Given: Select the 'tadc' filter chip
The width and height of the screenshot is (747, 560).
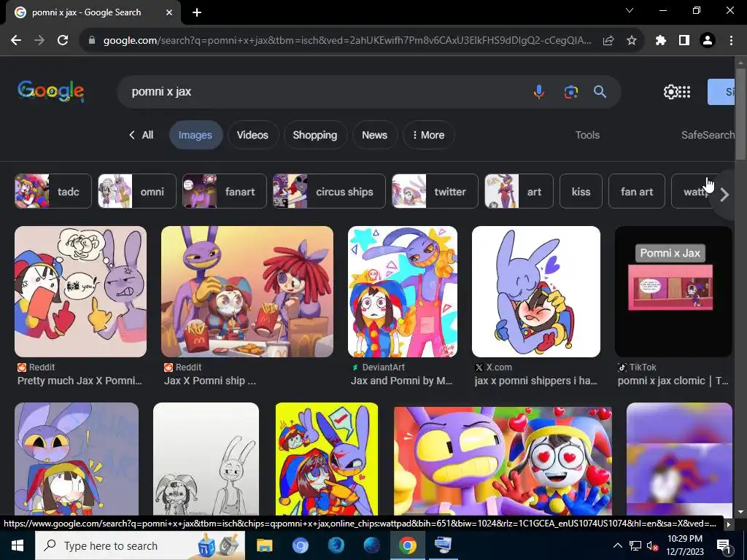Looking at the screenshot, I should 53,192.
